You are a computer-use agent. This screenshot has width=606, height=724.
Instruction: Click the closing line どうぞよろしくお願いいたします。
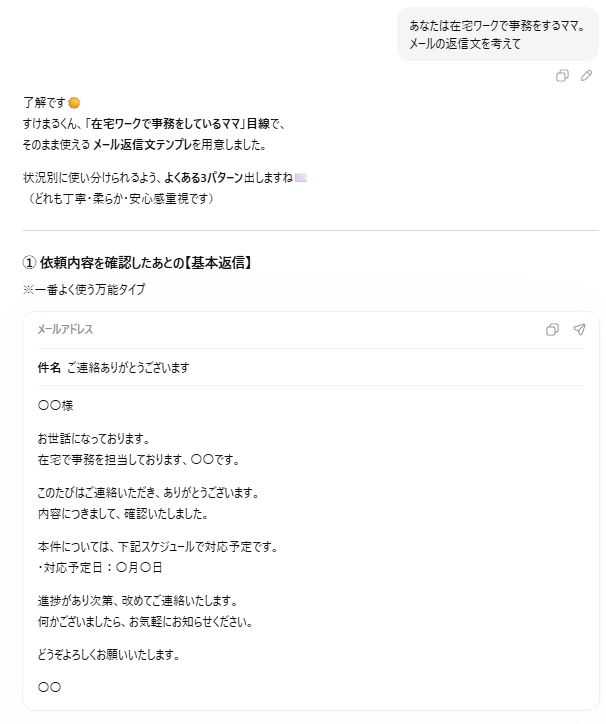(110, 655)
